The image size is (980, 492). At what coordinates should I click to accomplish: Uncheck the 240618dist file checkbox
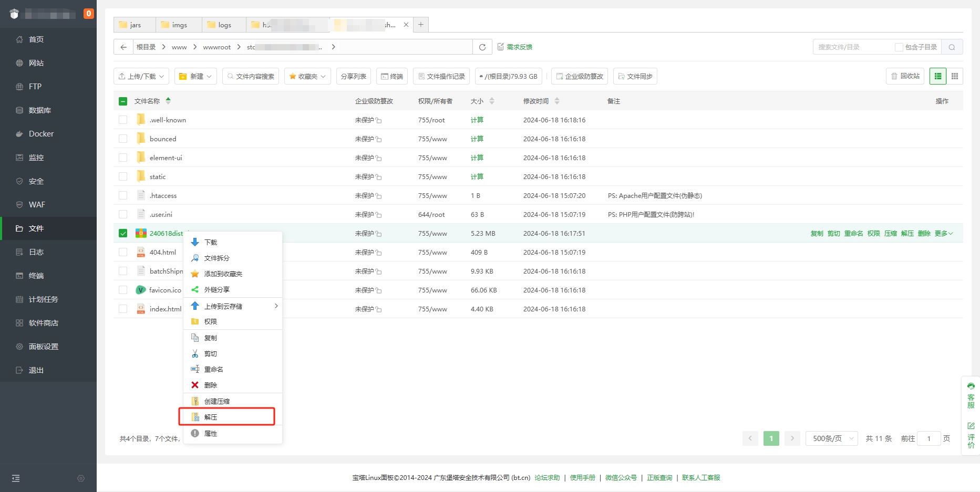point(123,234)
